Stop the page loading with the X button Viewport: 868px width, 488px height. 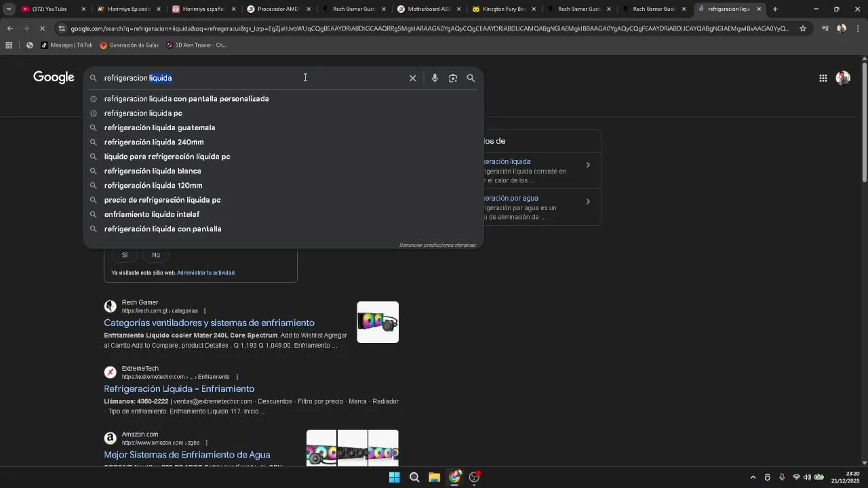[42, 28]
